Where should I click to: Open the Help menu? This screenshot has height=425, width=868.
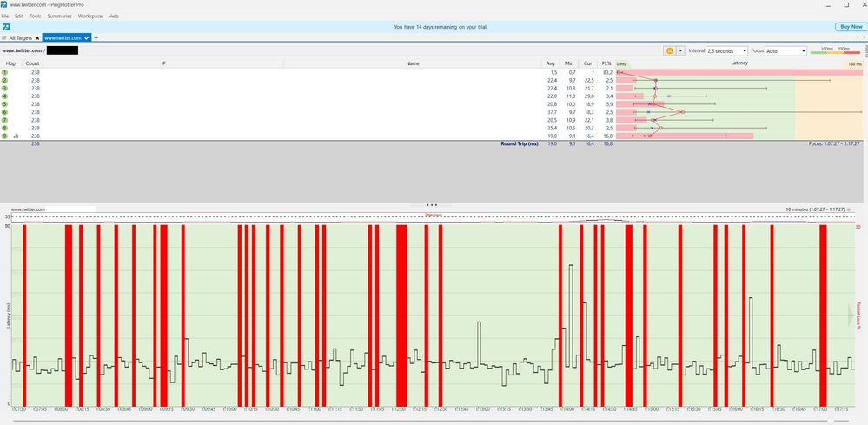[114, 16]
